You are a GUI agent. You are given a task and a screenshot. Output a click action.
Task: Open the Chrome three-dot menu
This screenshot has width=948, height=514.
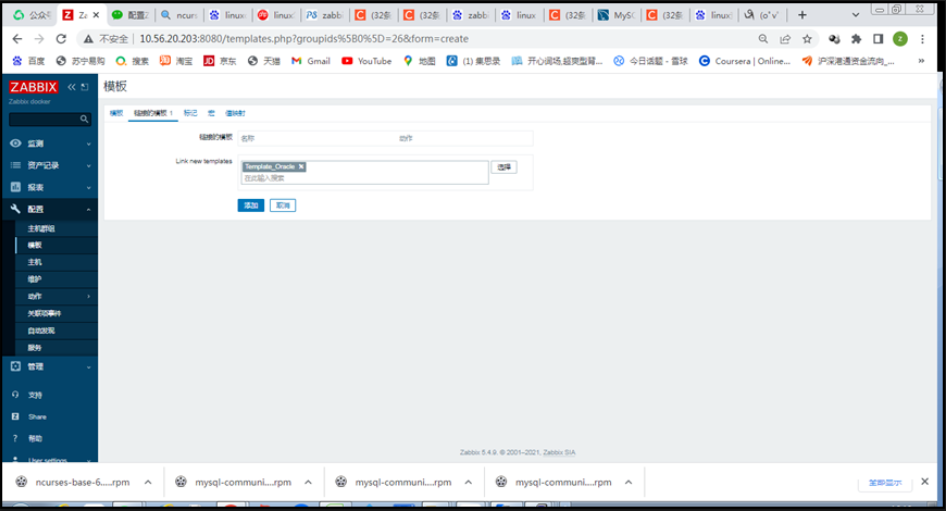[922, 39]
